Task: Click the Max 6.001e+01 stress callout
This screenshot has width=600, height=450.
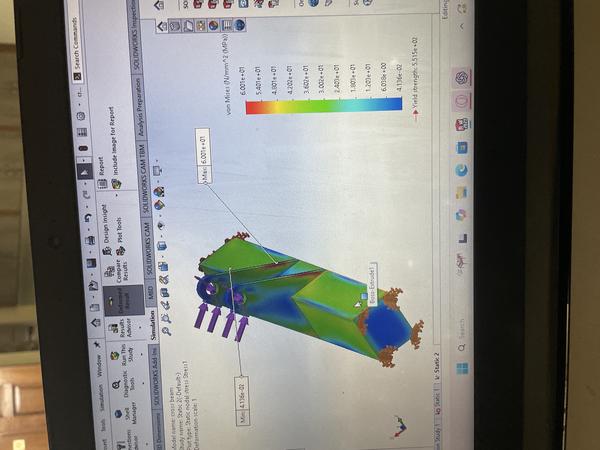Action: pyautogui.click(x=202, y=156)
